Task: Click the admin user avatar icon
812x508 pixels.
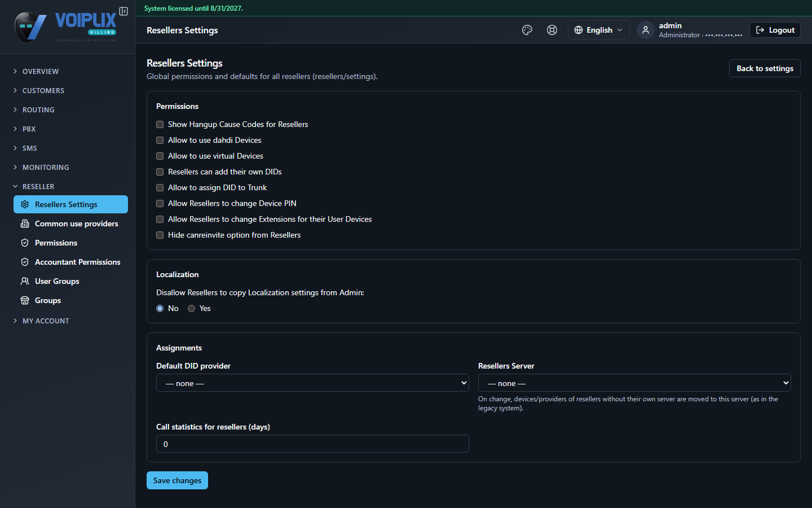Action: point(646,30)
